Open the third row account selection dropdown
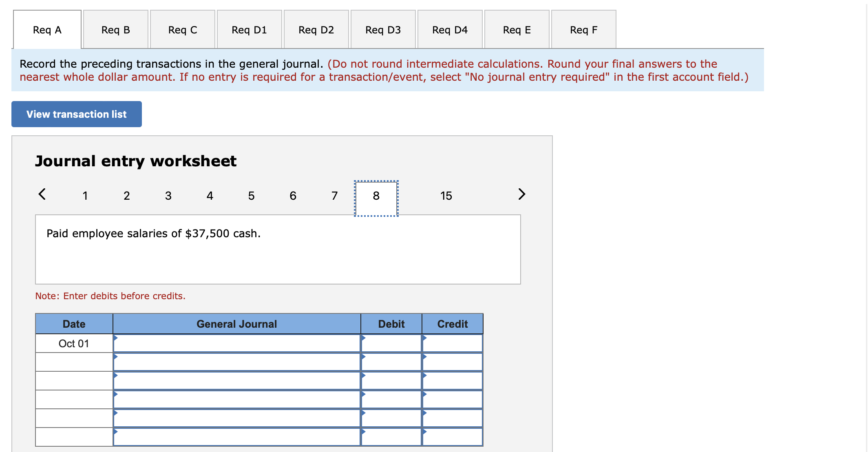The height and width of the screenshot is (452, 868). pos(236,381)
